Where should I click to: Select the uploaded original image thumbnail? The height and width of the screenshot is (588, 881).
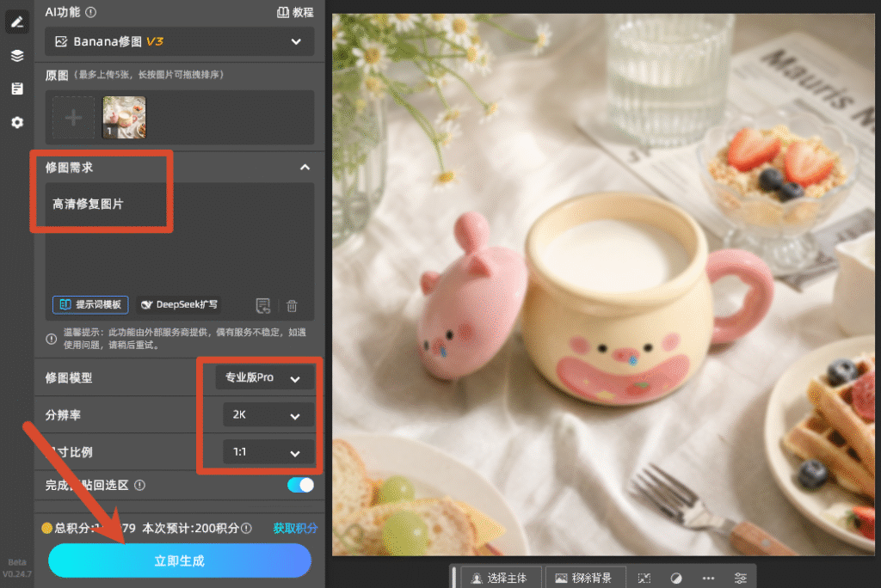(124, 117)
